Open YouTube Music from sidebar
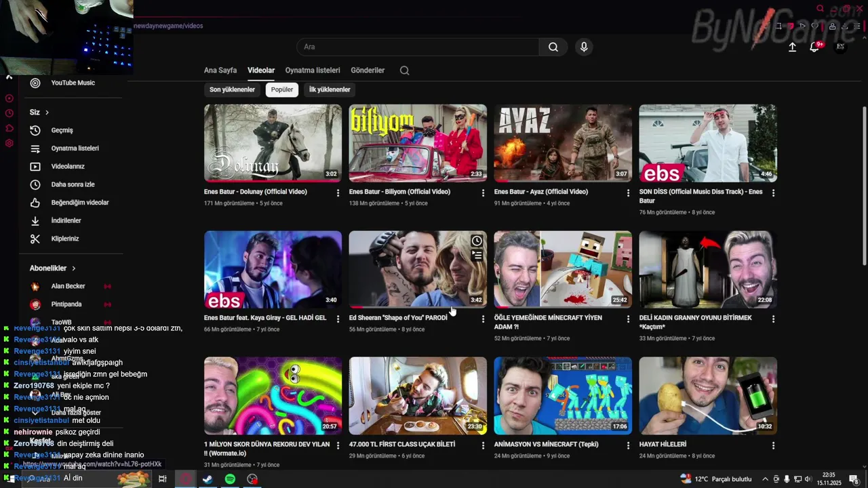The image size is (868, 488). [x=73, y=83]
